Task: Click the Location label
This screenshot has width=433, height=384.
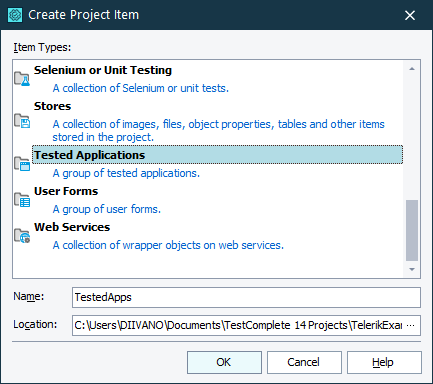Action: coord(35,324)
